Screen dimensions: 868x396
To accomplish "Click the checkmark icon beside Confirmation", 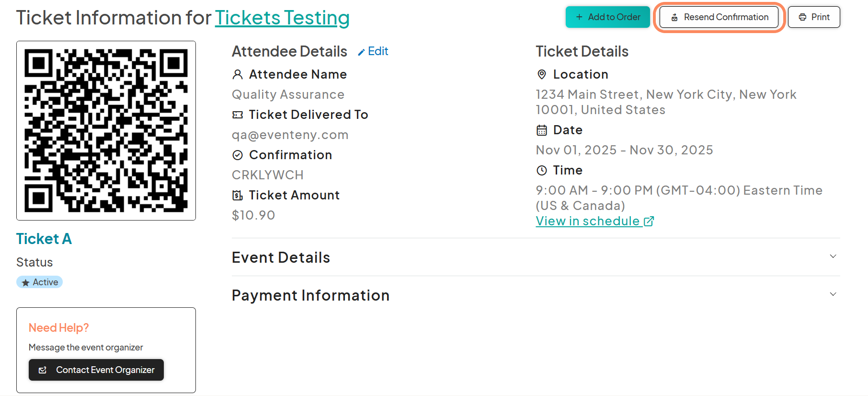I will click(238, 155).
